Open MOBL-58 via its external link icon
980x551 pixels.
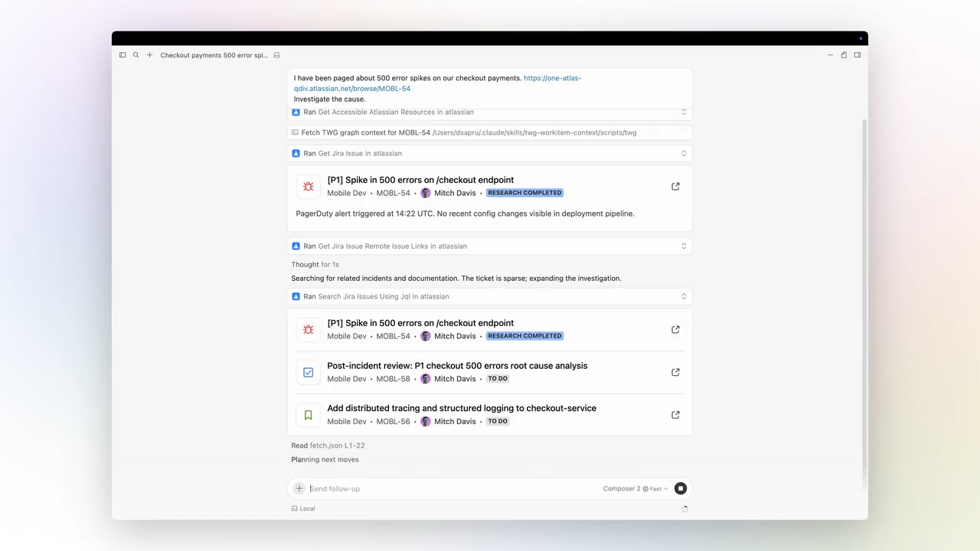pyautogui.click(x=675, y=373)
